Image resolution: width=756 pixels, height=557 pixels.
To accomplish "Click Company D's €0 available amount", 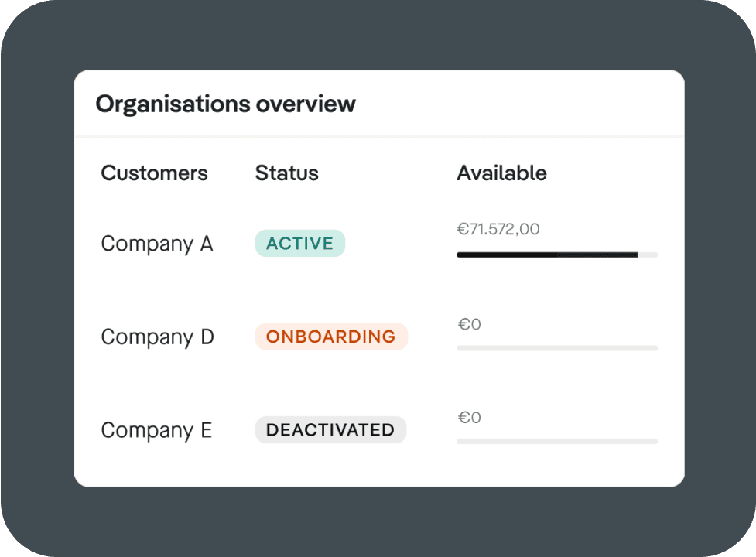I will click(469, 324).
